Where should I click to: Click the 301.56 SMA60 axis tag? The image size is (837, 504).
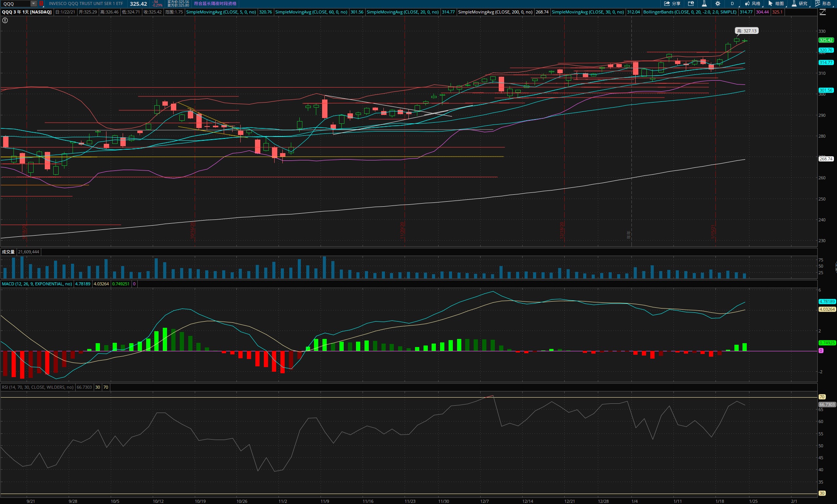coord(826,90)
